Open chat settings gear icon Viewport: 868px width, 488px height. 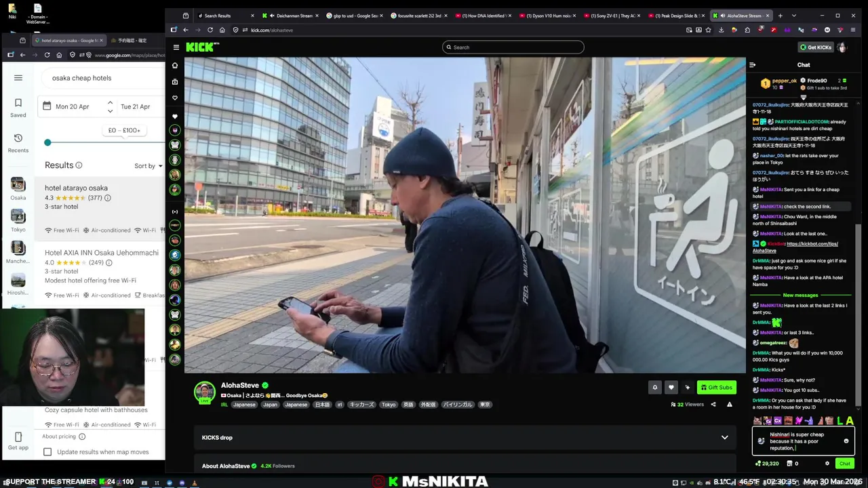[827, 464]
